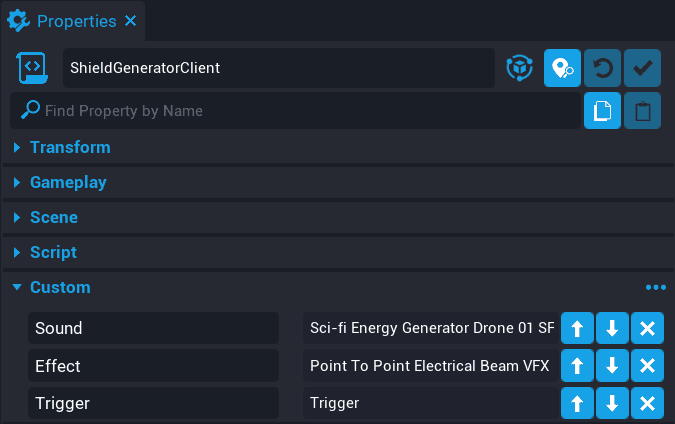Viewport: 675px width, 424px height.
Task: Open the Custom section three-dots menu
Action: tap(655, 288)
